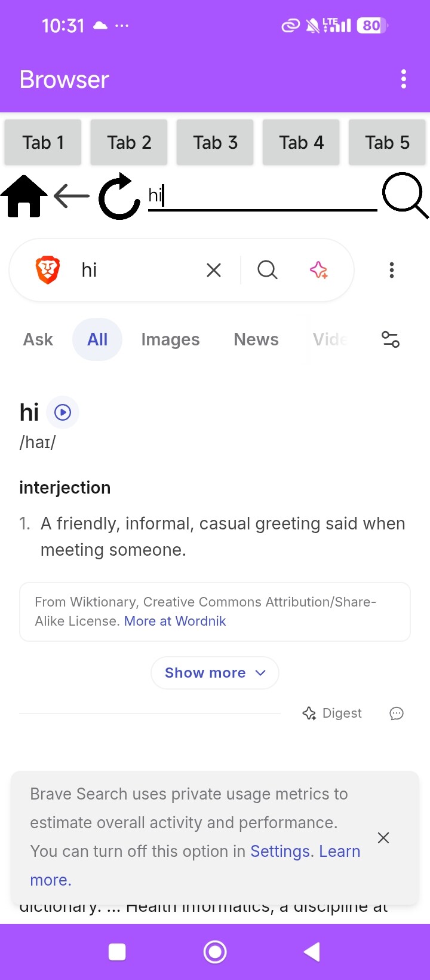The image size is (430, 980).
Task: Dismiss the usage metrics notice
Action: tap(383, 838)
